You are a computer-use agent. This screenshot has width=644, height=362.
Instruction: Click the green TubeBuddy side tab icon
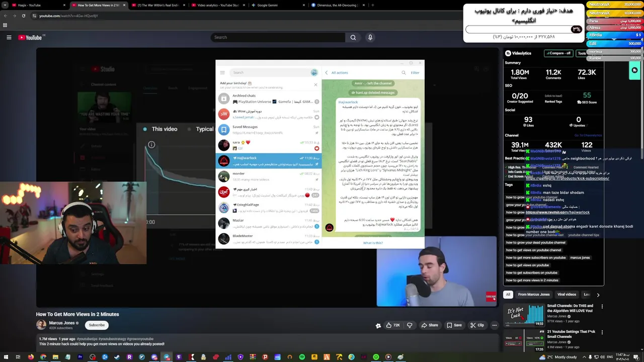click(634, 70)
